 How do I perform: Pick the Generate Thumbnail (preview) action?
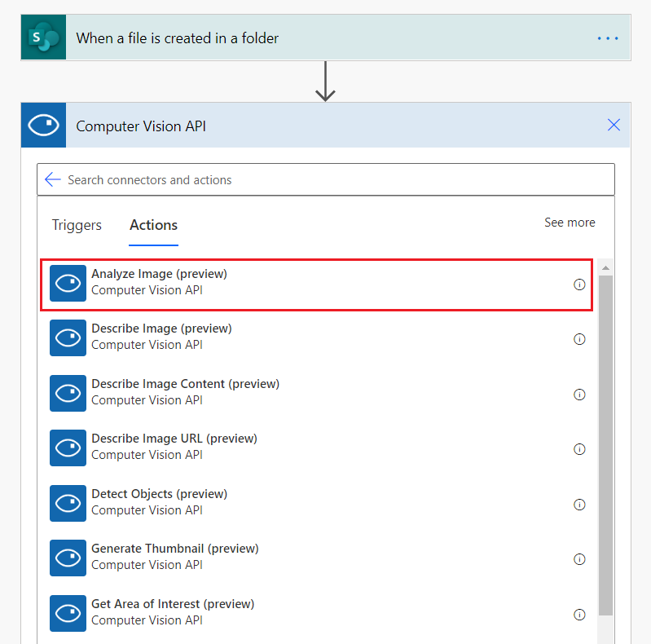tap(174, 556)
